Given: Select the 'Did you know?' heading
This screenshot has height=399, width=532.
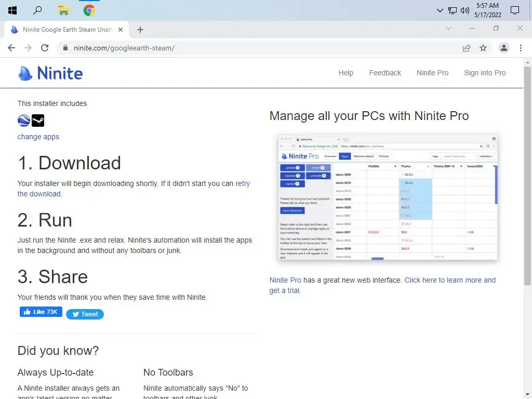Looking at the screenshot, I should point(58,351).
